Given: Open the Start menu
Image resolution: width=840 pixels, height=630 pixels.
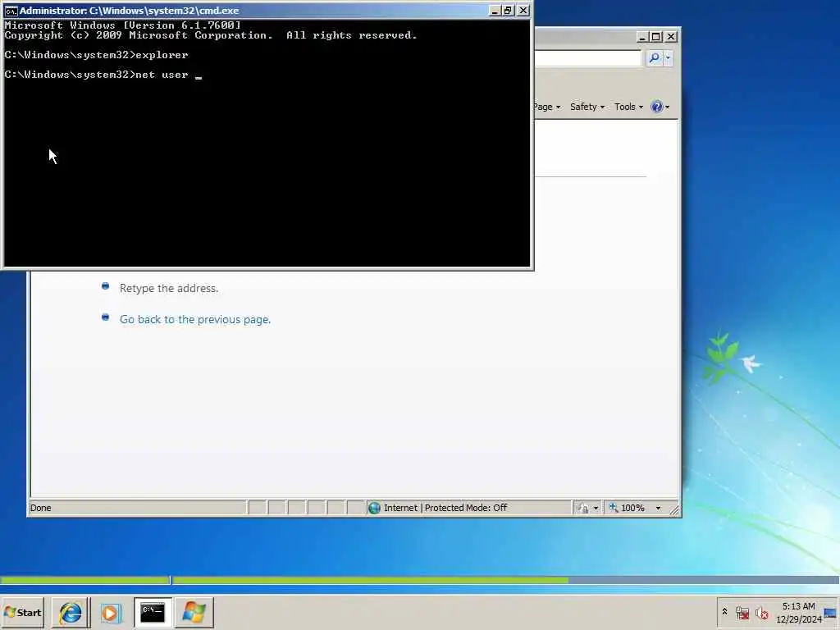Looking at the screenshot, I should click(x=22, y=612).
